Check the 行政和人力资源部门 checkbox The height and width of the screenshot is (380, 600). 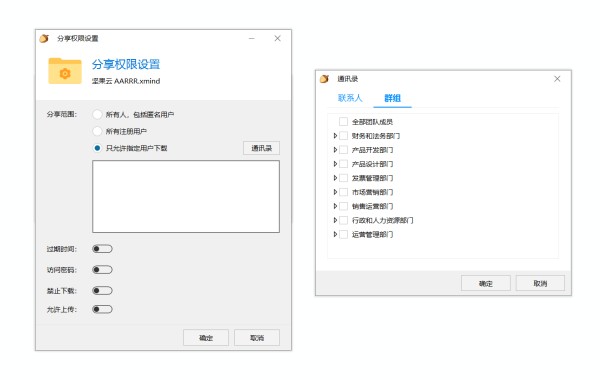click(x=344, y=220)
